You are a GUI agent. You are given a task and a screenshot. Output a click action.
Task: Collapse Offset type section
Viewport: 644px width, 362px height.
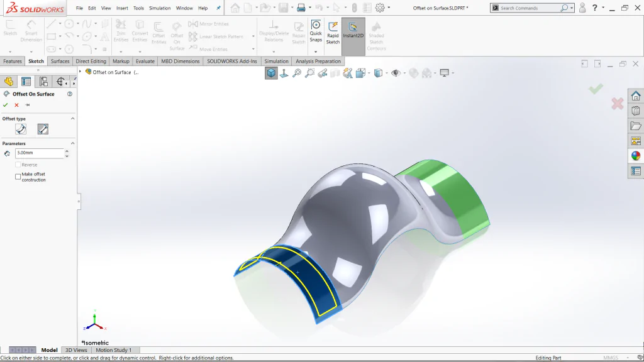(73, 119)
